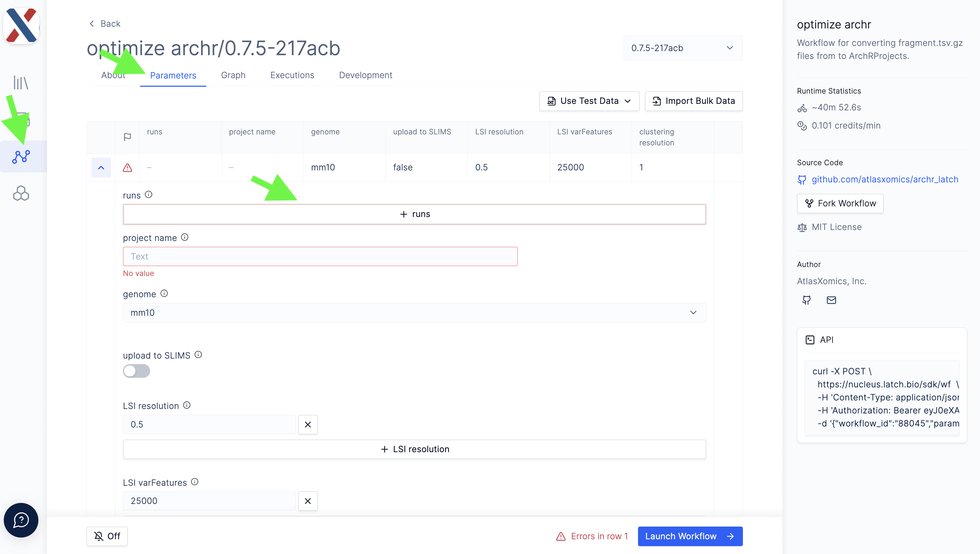Remove the 25000 LSI varFeatures value

[x=308, y=501]
